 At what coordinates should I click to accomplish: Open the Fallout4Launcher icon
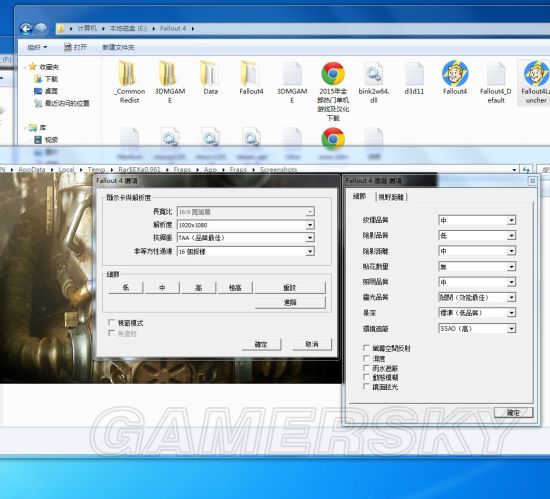point(535,74)
